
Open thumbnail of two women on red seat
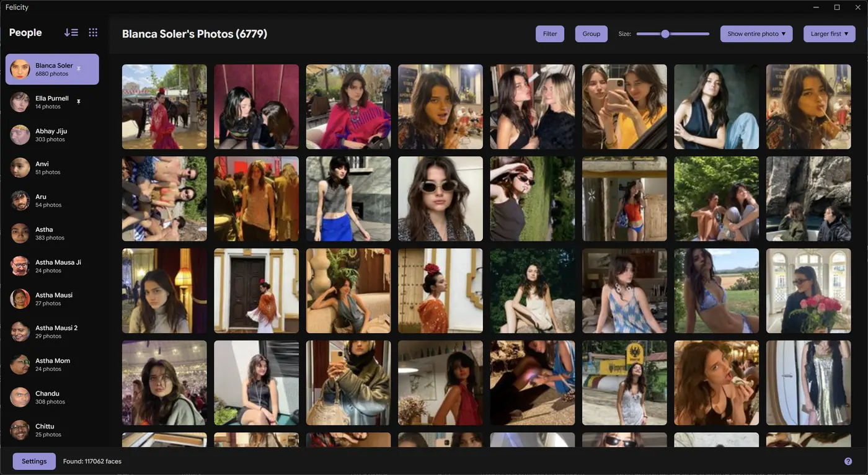[257, 107]
